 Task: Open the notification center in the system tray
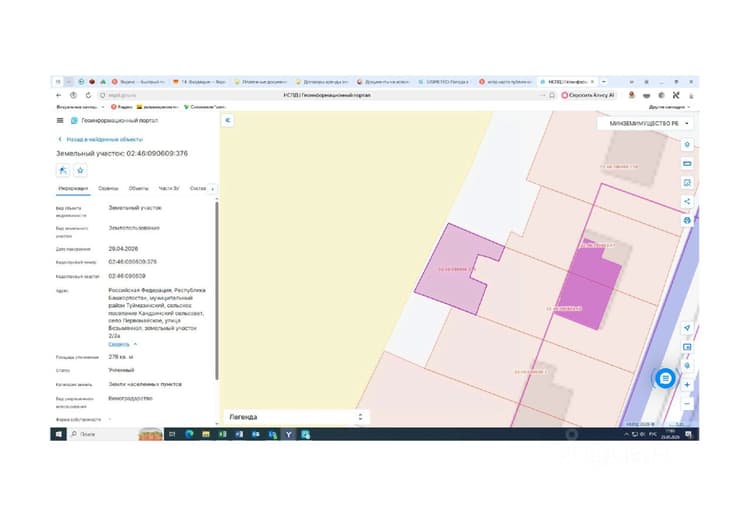pyautogui.click(x=689, y=434)
